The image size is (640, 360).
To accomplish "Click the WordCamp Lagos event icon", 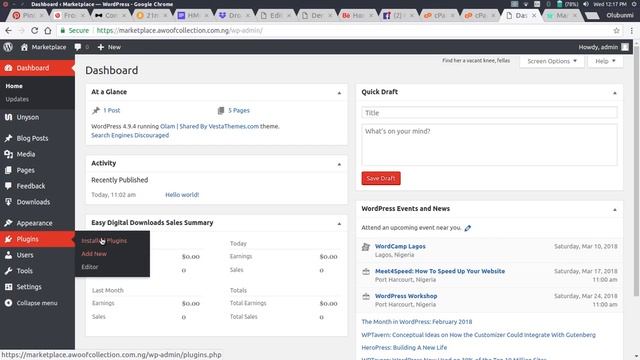I will click(x=366, y=247).
